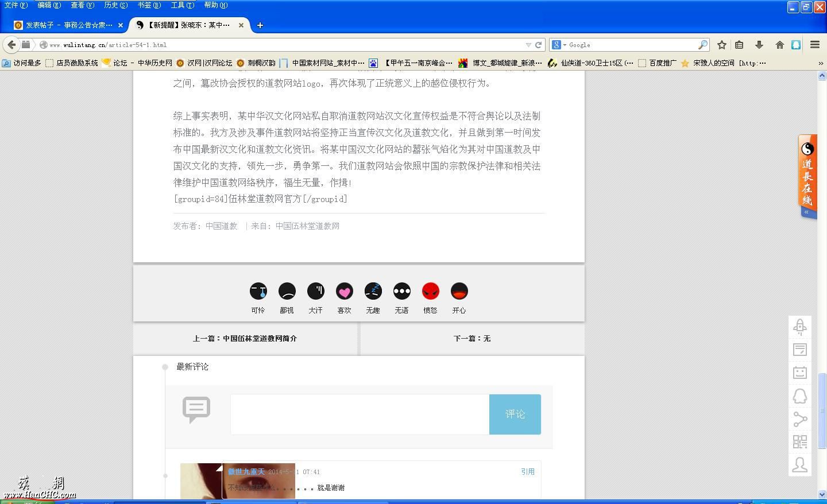Select the 愤怒 red angry reaction
Image resolution: width=827 pixels, height=504 pixels.
[x=430, y=292]
